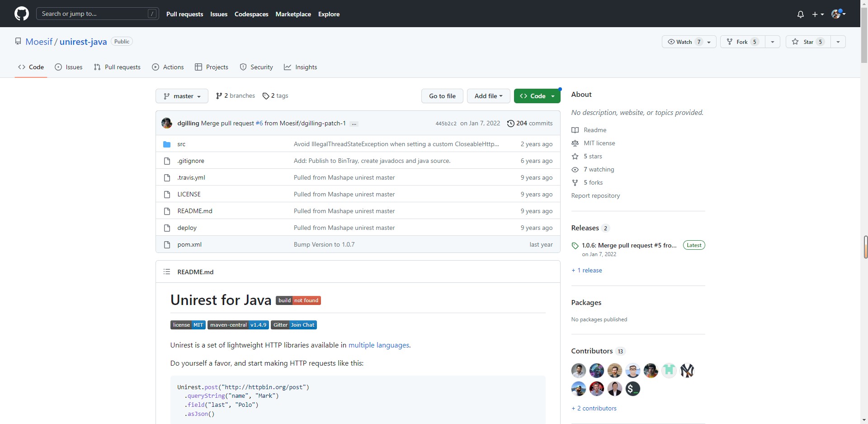Open the Insights tab
Screen dimensions: 868x424
pyautogui.click(x=300, y=67)
